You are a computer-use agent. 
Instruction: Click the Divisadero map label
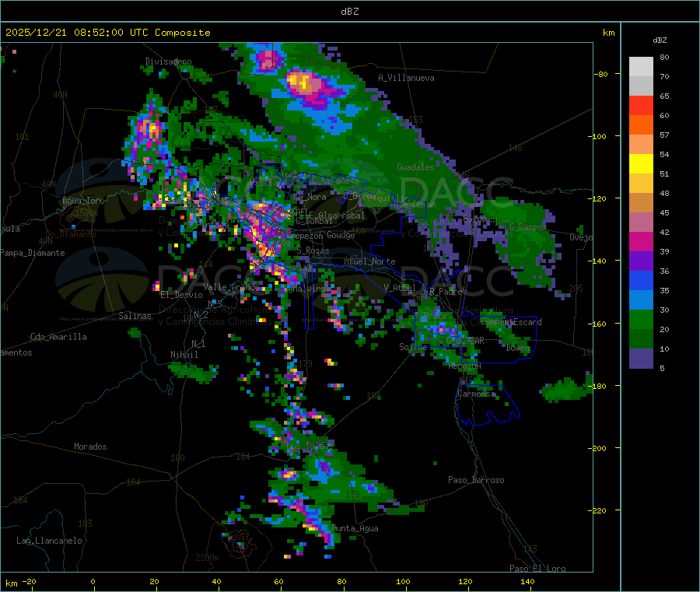168,61
